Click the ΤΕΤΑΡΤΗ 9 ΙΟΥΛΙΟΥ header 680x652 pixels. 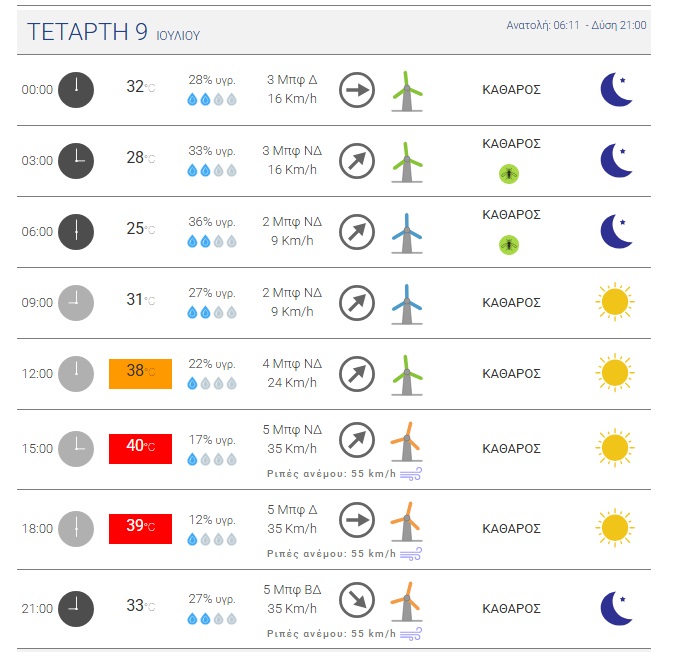tap(114, 32)
